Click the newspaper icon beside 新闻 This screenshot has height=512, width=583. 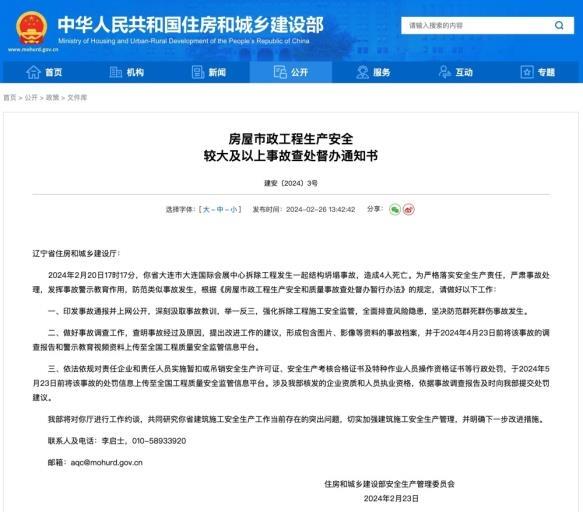[x=198, y=72]
